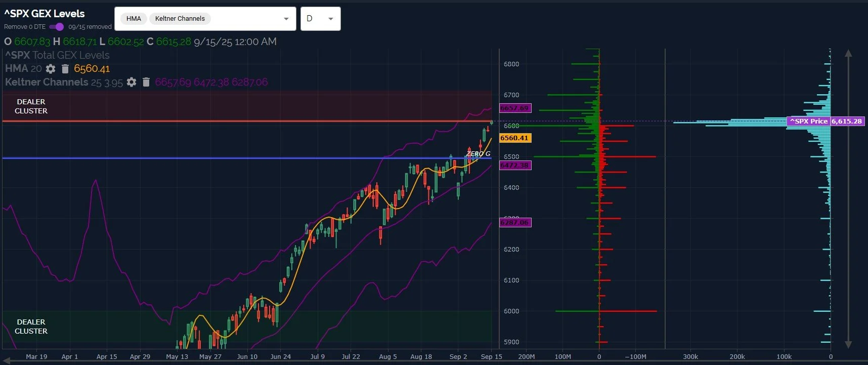
Task: Click the 6800 price axis label
Action: [x=511, y=64]
